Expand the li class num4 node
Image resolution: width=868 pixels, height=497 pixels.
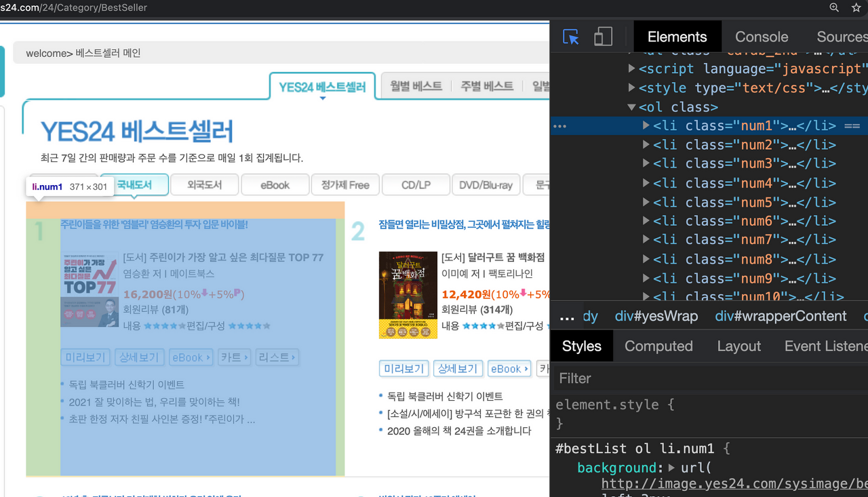646,182
